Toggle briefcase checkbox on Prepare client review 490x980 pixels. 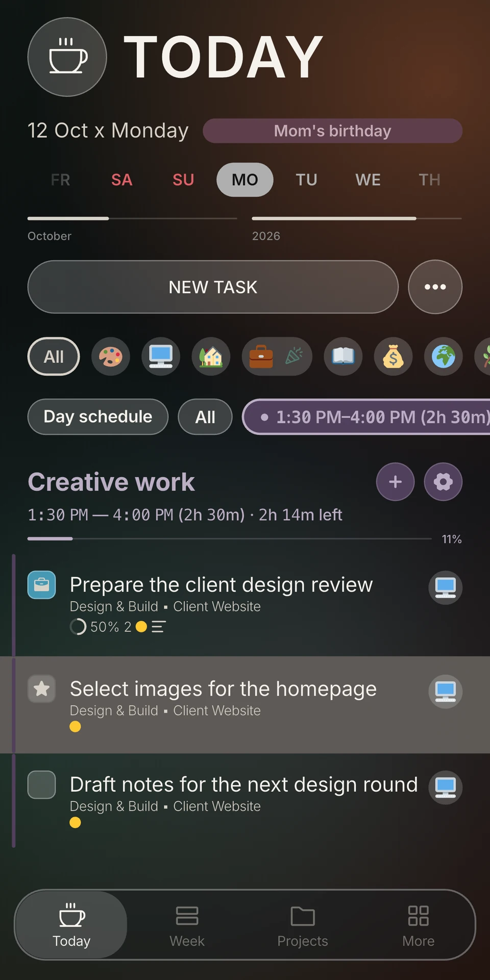pyautogui.click(x=41, y=585)
